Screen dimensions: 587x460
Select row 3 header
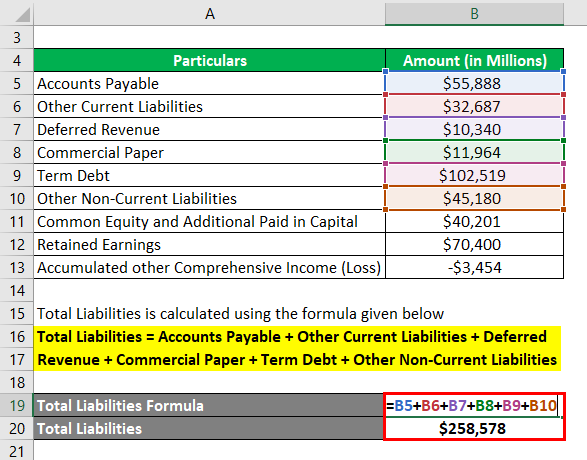coord(17,37)
